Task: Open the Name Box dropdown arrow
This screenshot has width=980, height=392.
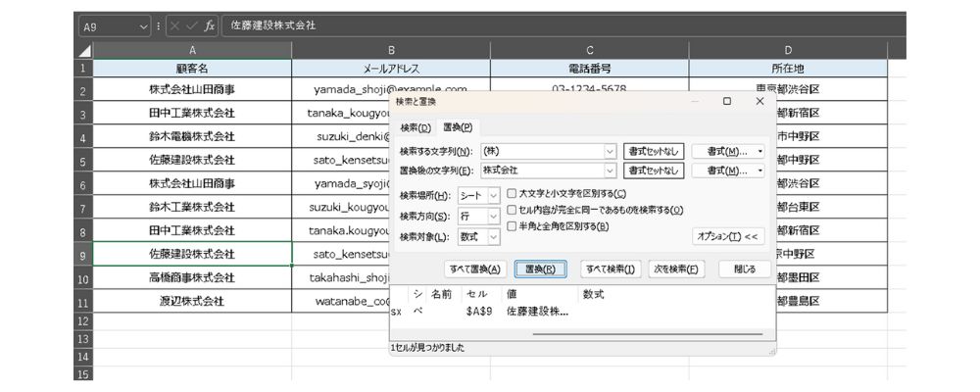Action: point(145,24)
